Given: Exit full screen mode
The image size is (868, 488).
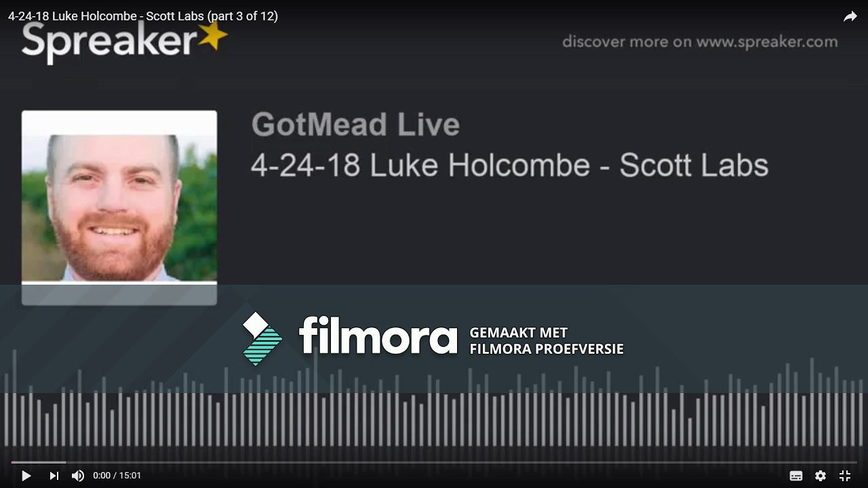Looking at the screenshot, I should pyautogui.click(x=845, y=476).
